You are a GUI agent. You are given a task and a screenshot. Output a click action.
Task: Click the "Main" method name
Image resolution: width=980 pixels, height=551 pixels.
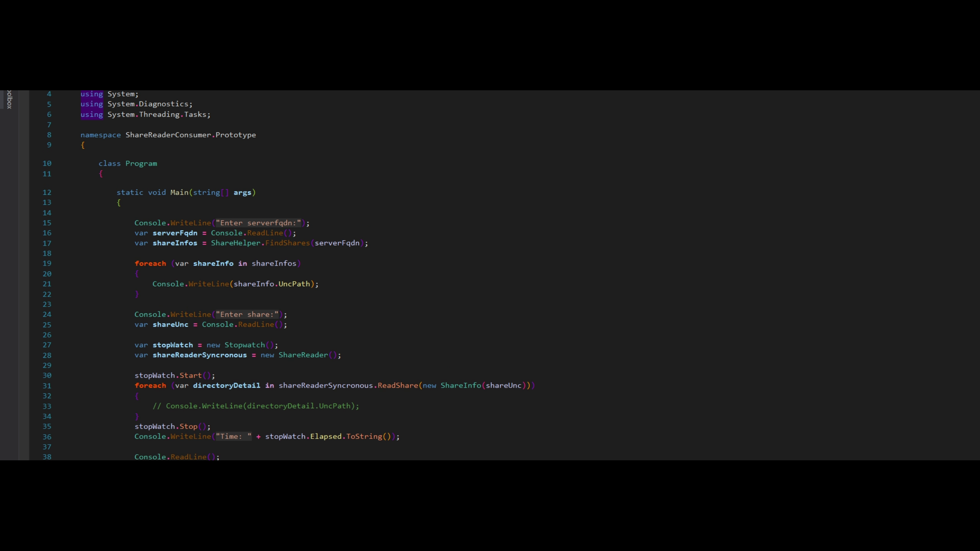coord(180,192)
